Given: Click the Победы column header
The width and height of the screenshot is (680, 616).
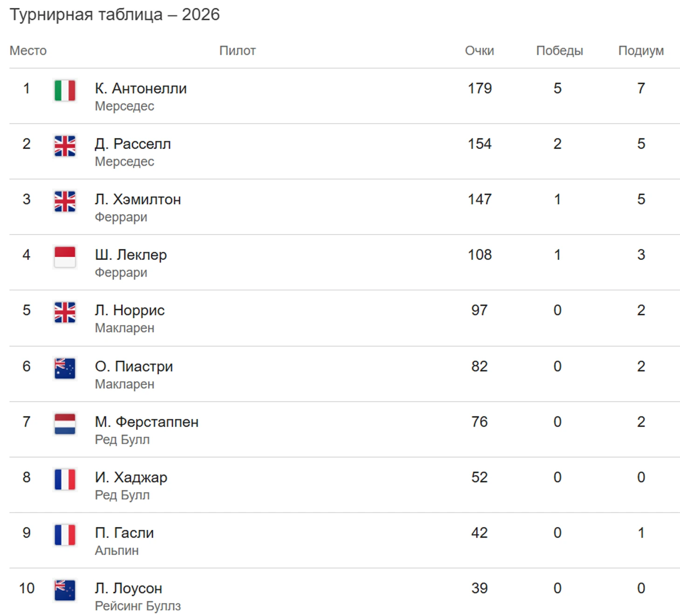Looking at the screenshot, I should point(559,50).
